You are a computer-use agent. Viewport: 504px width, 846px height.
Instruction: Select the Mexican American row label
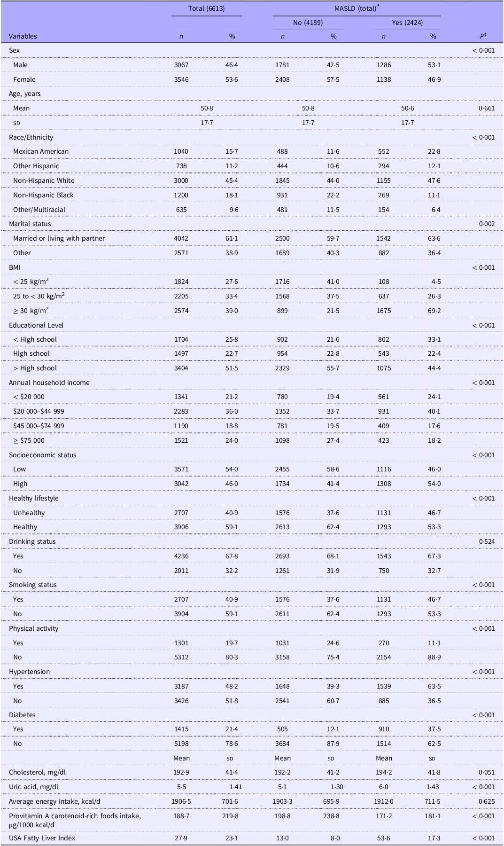(x=41, y=151)
